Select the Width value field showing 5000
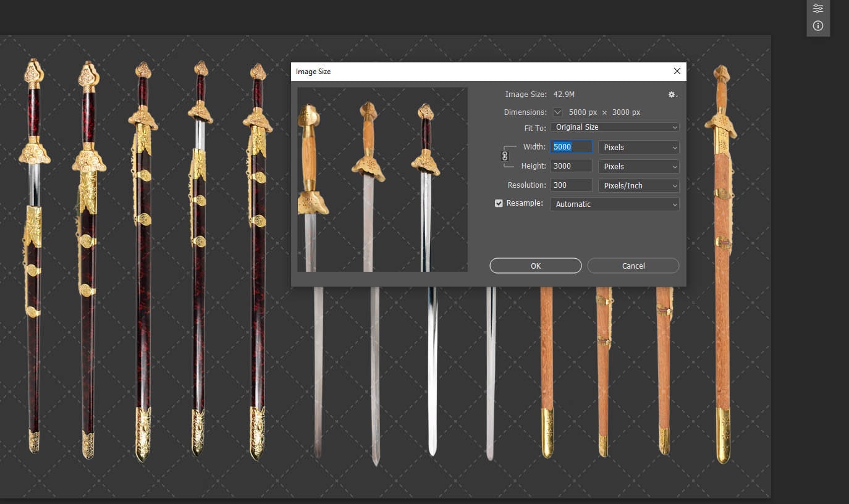Screen dimensions: 849x504 pyautogui.click(x=570, y=146)
